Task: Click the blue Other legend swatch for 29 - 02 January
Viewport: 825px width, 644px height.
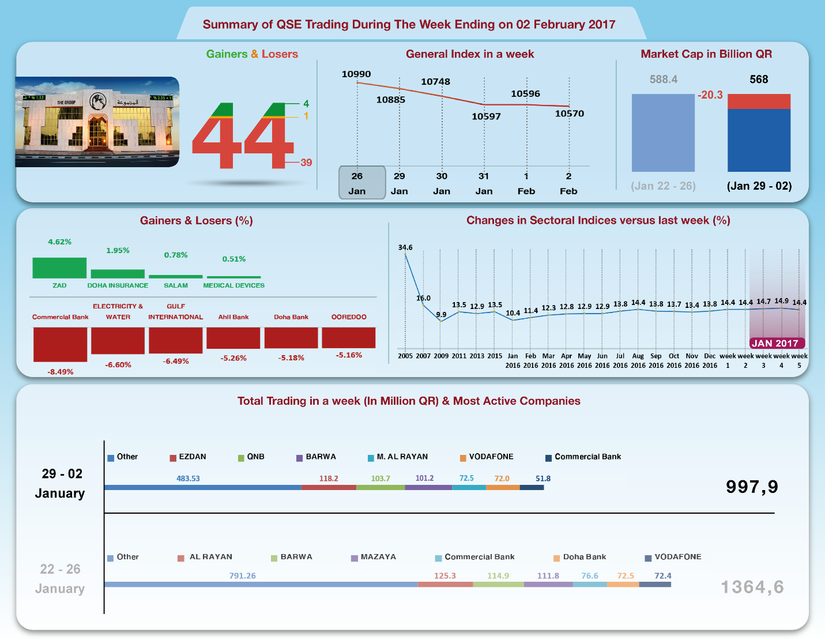Action: tap(111, 458)
